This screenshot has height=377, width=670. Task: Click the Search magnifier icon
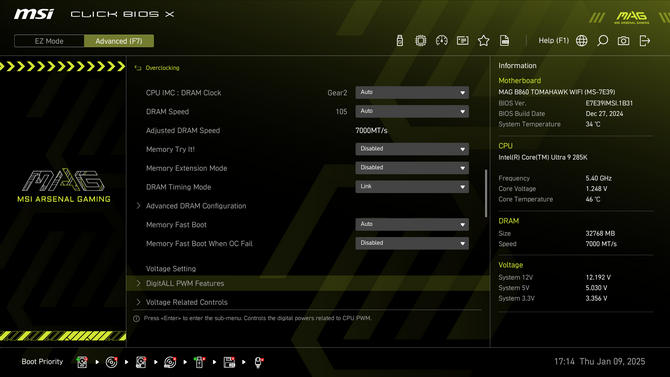602,41
